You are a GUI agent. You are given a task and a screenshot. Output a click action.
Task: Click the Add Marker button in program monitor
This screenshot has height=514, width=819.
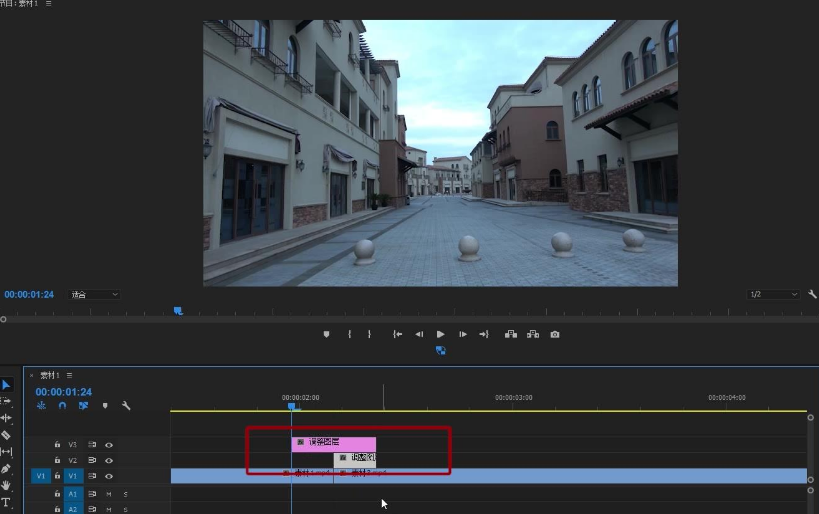(x=326, y=334)
